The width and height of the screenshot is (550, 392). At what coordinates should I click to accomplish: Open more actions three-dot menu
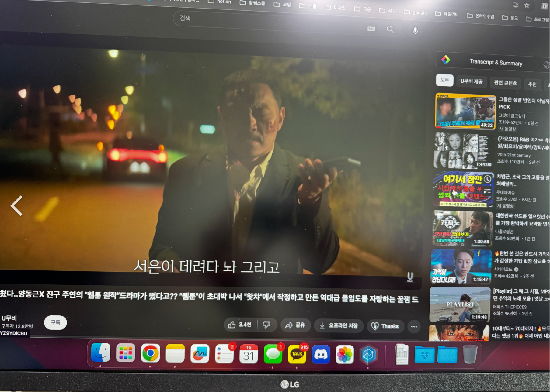pos(414,327)
